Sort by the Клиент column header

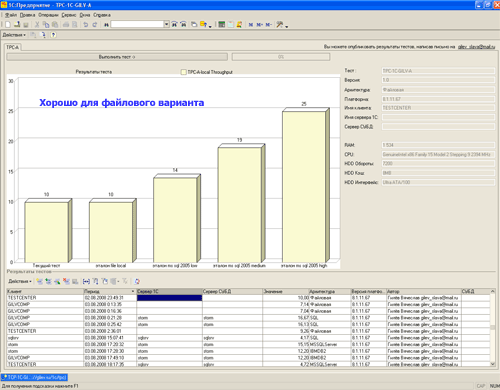pyautogui.click(x=45, y=291)
